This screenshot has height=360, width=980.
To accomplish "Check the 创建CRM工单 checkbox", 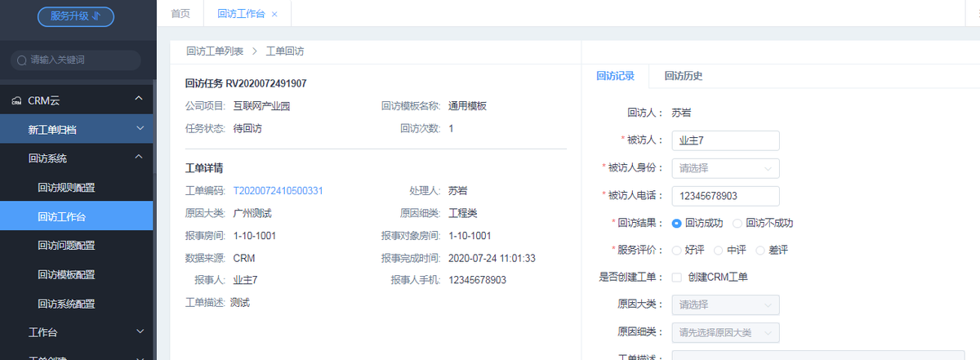I will 676,278.
